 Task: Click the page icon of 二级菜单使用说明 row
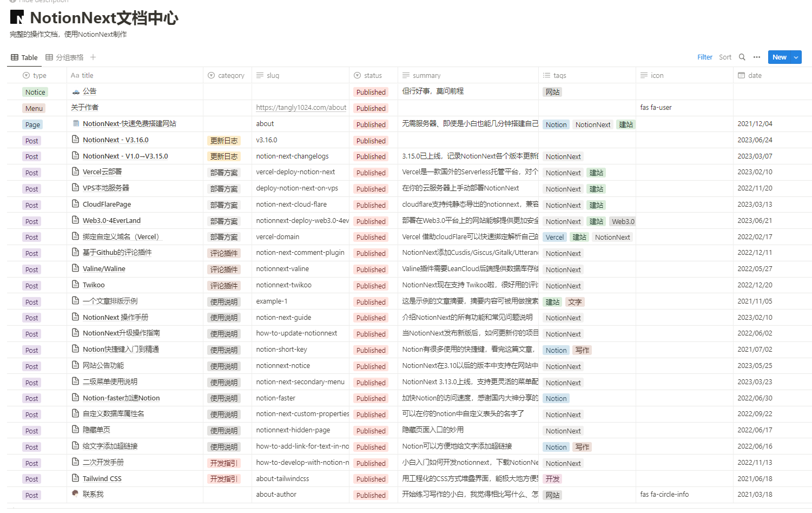click(76, 382)
